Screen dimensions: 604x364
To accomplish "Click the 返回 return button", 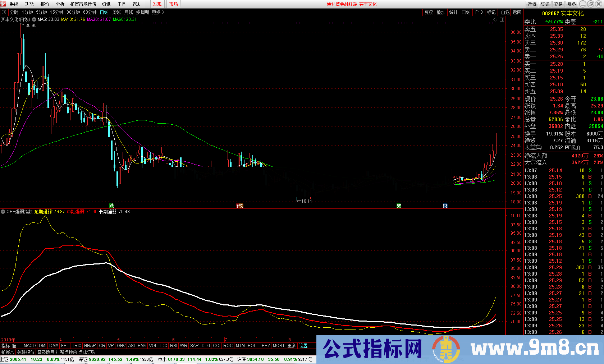I will tap(516, 12).
